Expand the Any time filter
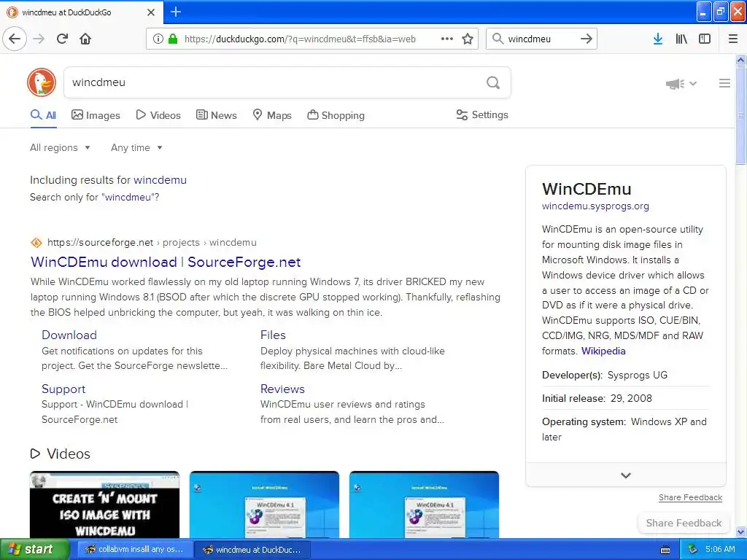 click(136, 147)
